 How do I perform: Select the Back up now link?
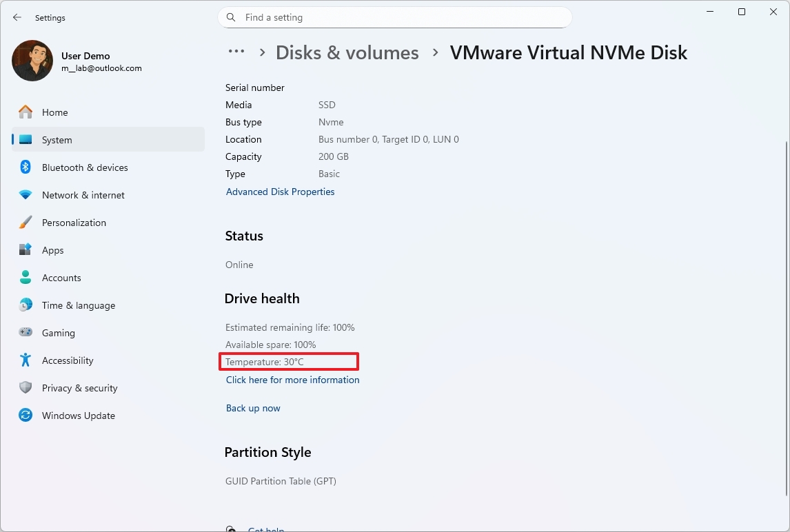point(253,408)
